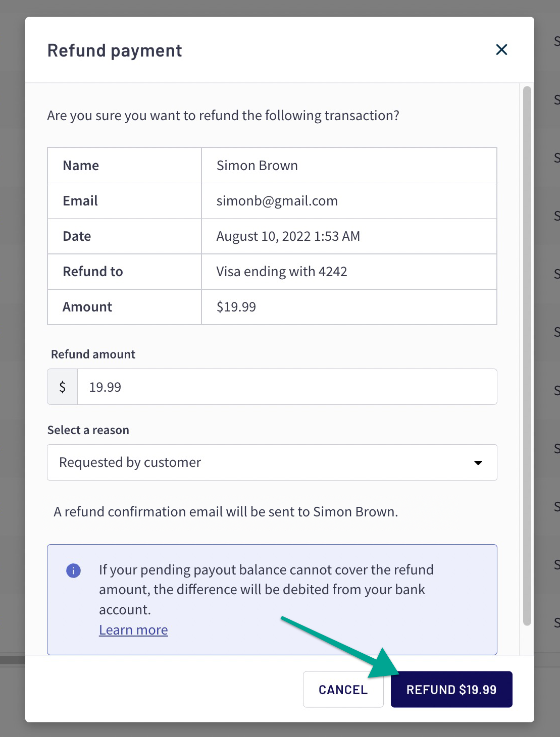Click the dollar sign currency prefix
Viewport: 560px width, 737px height.
tap(63, 387)
